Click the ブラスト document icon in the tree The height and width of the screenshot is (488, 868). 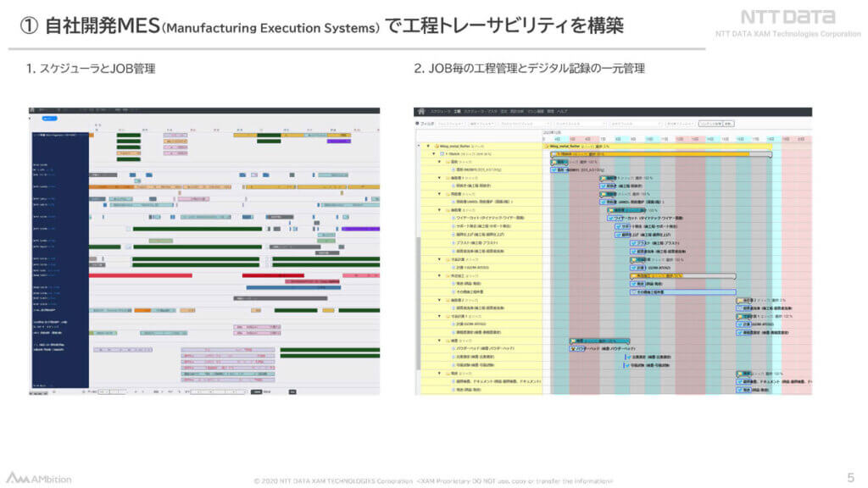click(x=453, y=243)
